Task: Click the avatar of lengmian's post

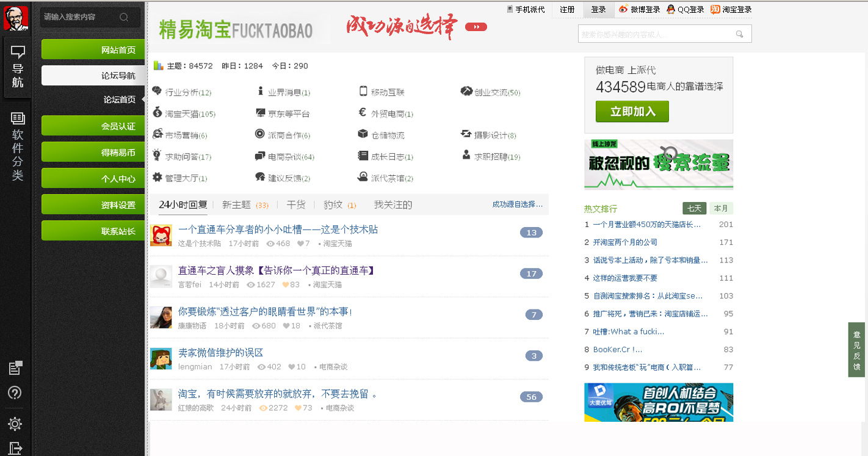Action: [161, 358]
